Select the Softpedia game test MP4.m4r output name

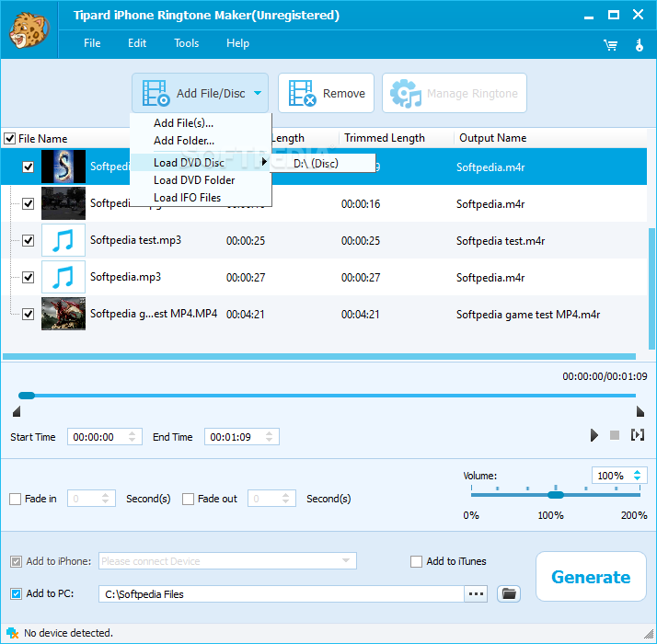point(528,315)
